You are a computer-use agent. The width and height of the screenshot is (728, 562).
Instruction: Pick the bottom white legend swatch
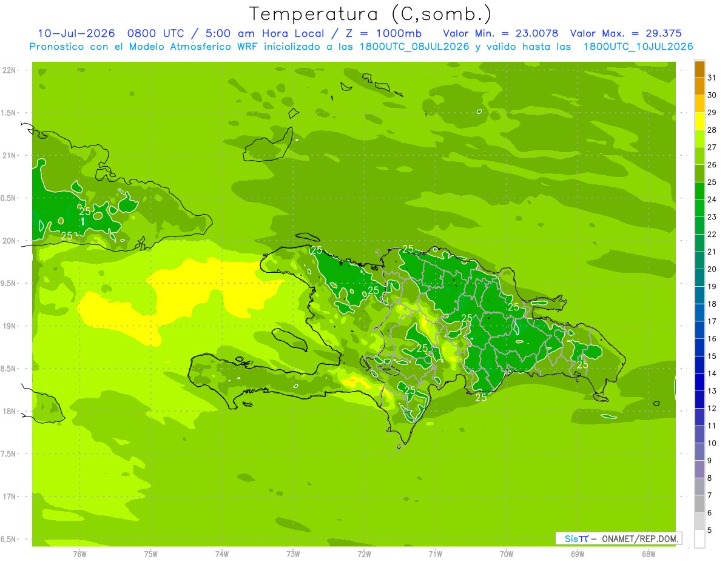(699, 539)
